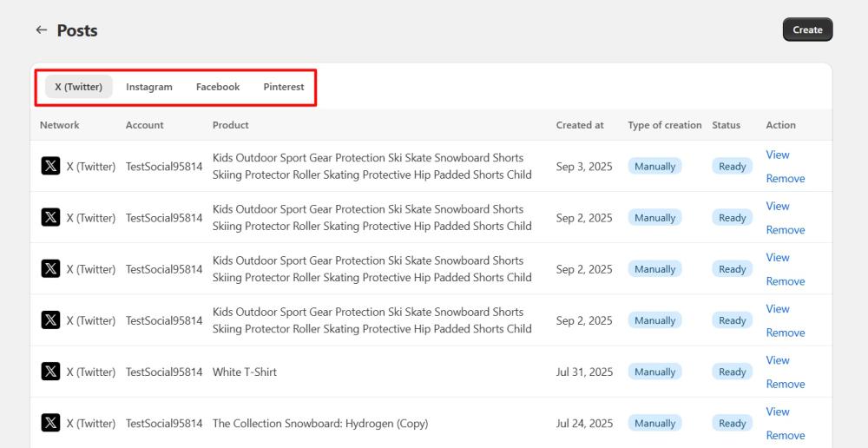The width and height of the screenshot is (868, 448).
Task: Remove the White T-Shirt post
Action: click(x=785, y=384)
